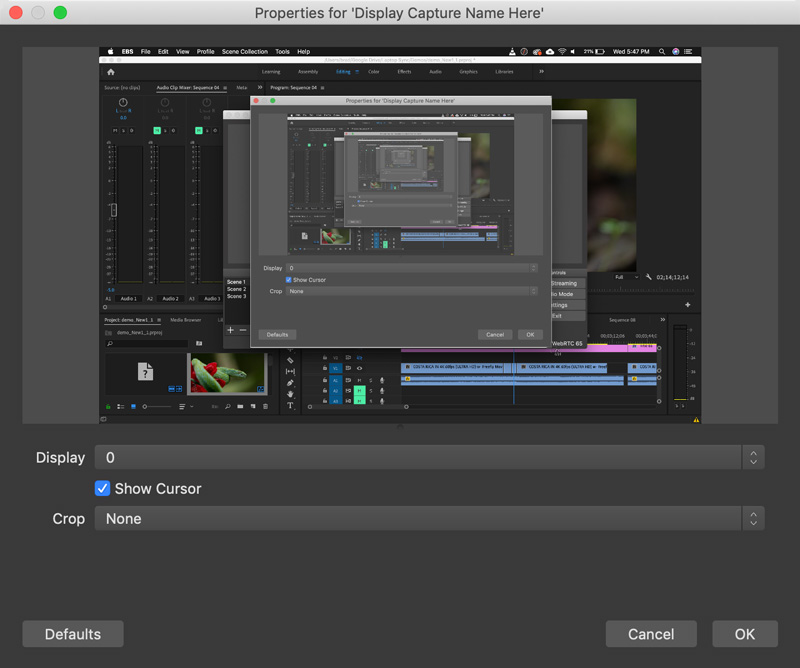The image size is (800, 668).
Task: Open the main Display dropdown showing 0
Action: [429, 457]
